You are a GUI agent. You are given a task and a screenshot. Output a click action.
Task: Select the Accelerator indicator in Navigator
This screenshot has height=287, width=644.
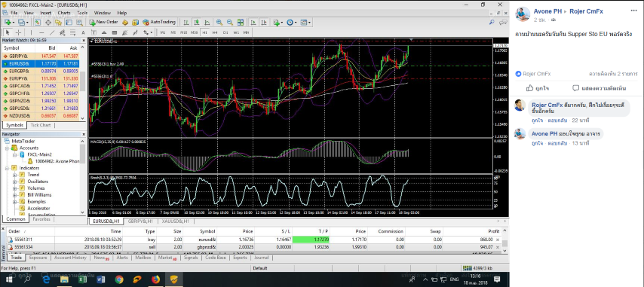(x=38, y=208)
